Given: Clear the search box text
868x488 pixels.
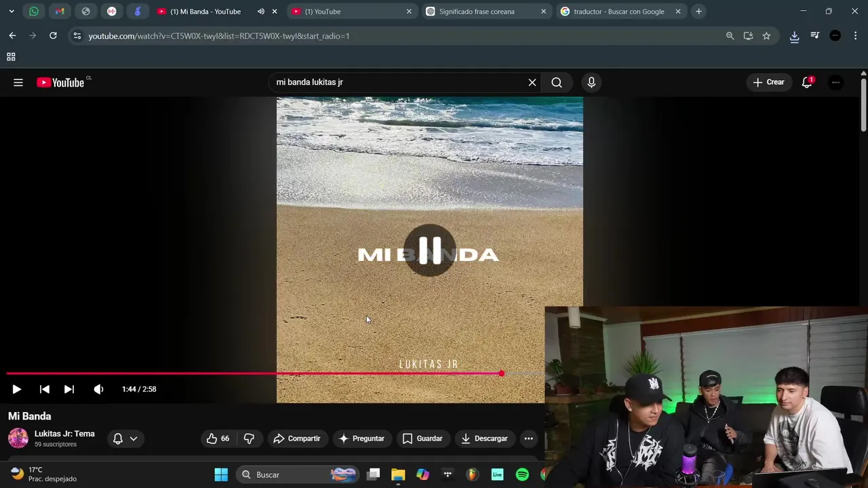Looking at the screenshot, I should pos(532,83).
